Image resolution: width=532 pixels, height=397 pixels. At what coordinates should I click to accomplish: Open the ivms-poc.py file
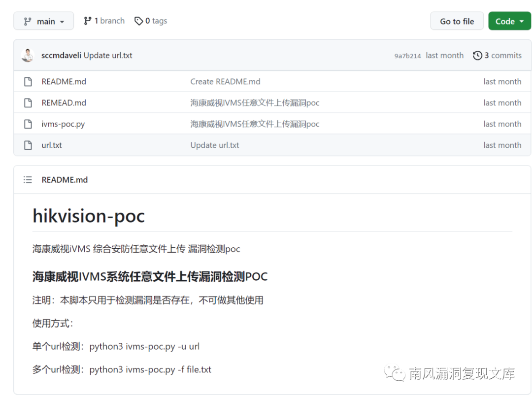[x=63, y=124]
